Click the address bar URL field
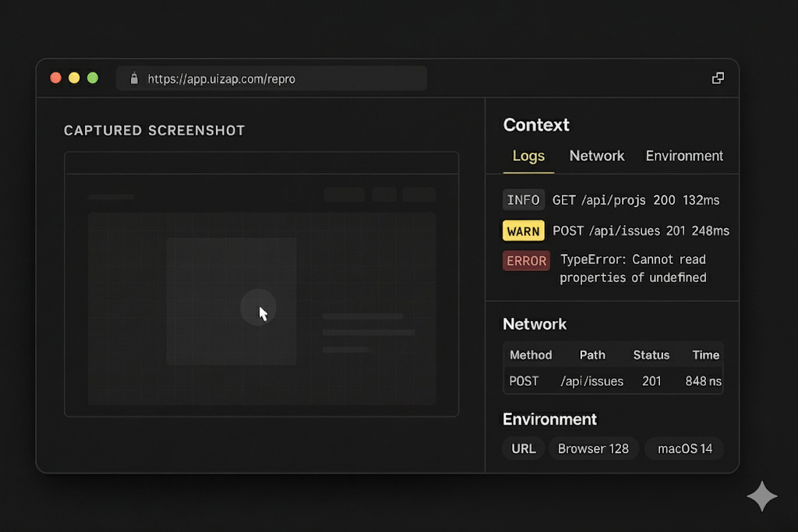The image size is (798, 532). 273,78
